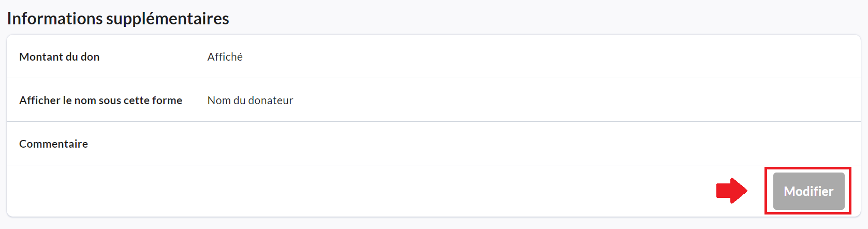Select the "Montant du don" row label
The height and width of the screenshot is (229, 868).
point(59,57)
